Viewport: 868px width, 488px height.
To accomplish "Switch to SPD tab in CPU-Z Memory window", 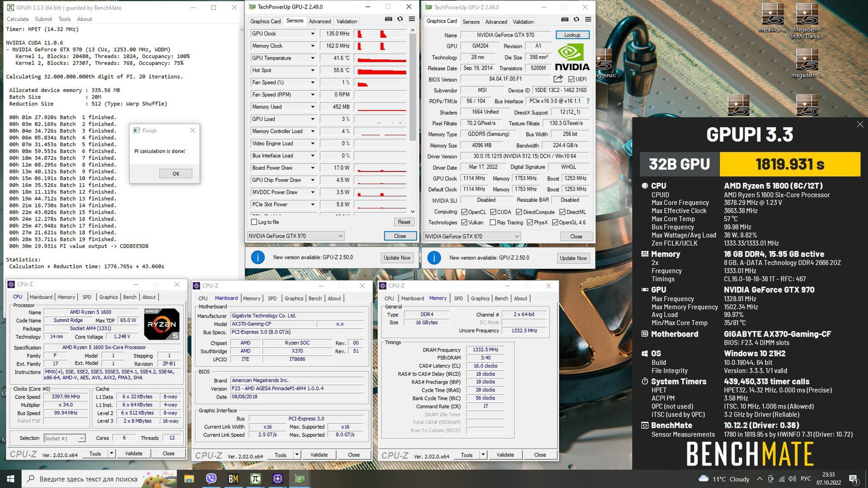I will pyautogui.click(x=458, y=298).
